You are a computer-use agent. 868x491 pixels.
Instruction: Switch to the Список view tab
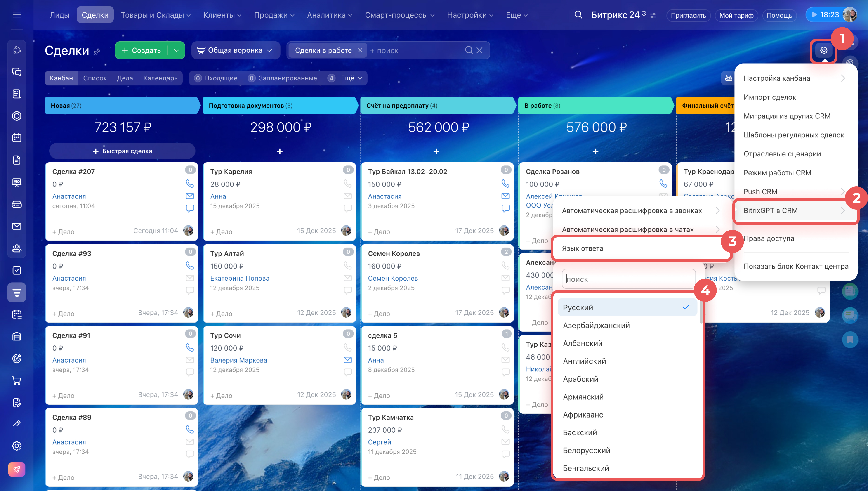click(95, 78)
